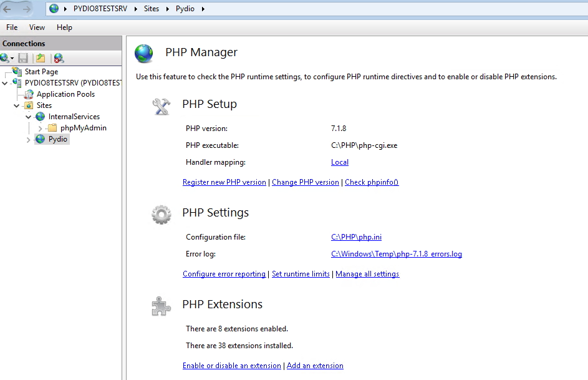588x380 pixels.
Task: Go back with the back arrow
Action: pos(7,9)
